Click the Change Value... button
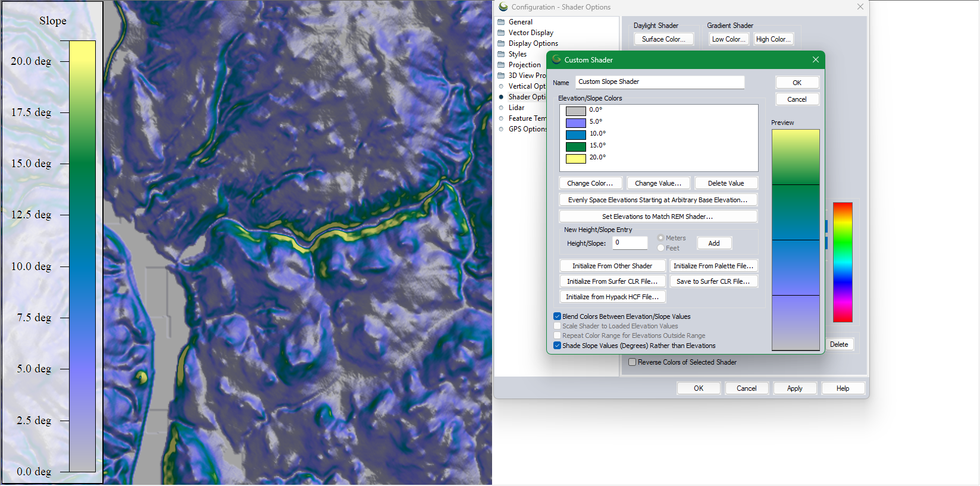This screenshot has width=980, height=486. (658, 183)
